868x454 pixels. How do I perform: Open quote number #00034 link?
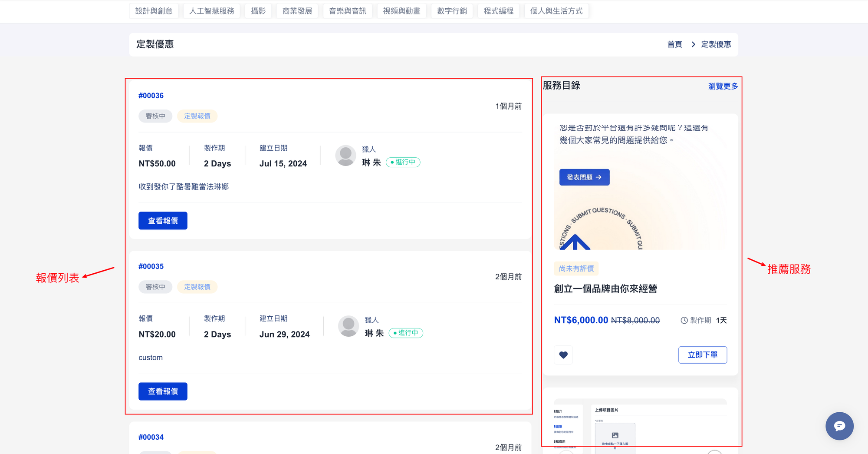click(x=151, y=437)
